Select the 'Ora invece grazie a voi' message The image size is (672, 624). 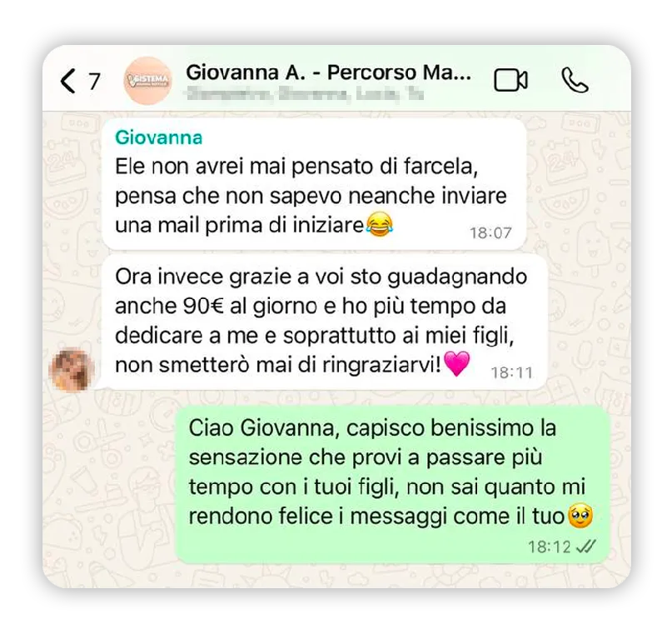(x=325, y=322)
